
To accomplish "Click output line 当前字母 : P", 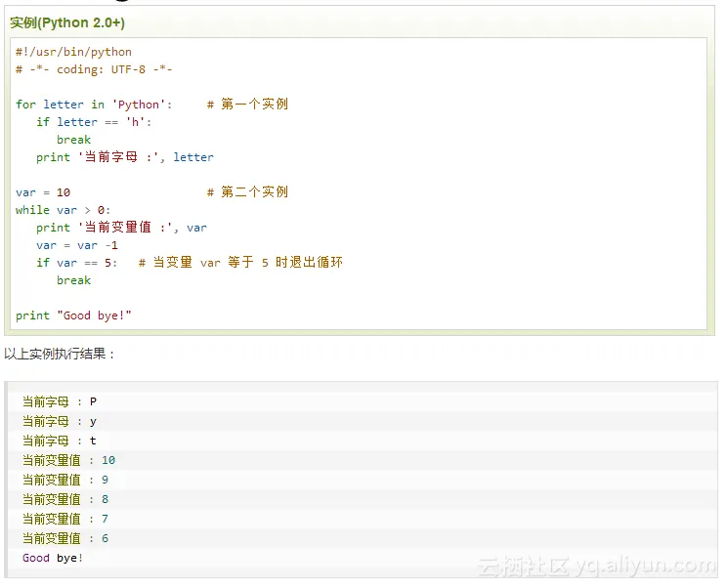I will tap(60, 401).
